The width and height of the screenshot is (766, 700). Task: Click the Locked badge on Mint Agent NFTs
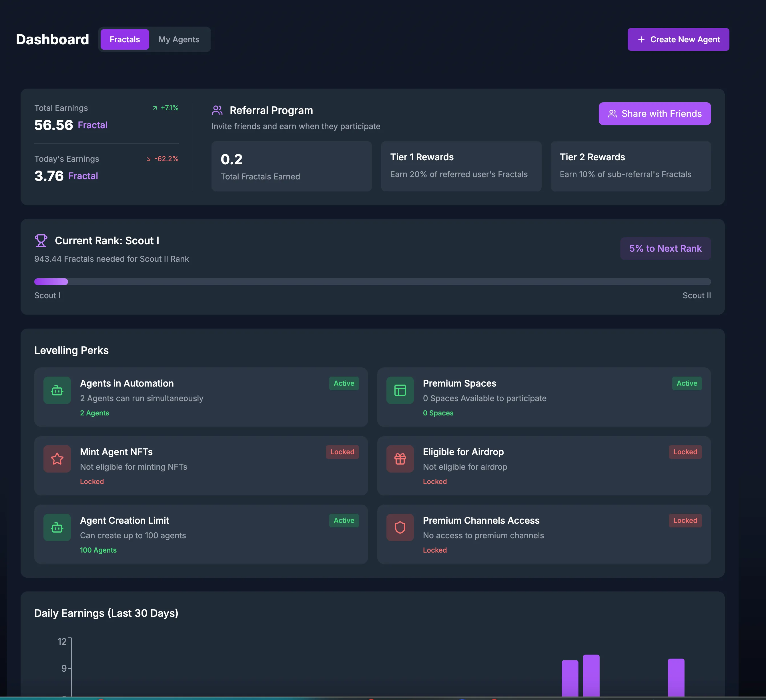click(x=342, y=452)
